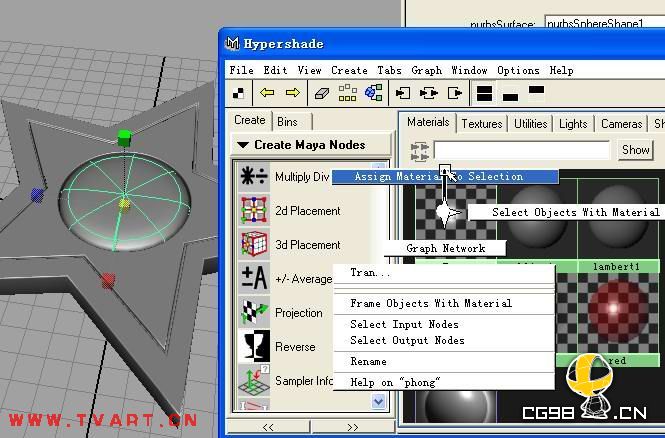Image resolution: width=665 pixels, height=438 pixels.
Task: Choose Select Output Nodes
Action: point(444,340)
